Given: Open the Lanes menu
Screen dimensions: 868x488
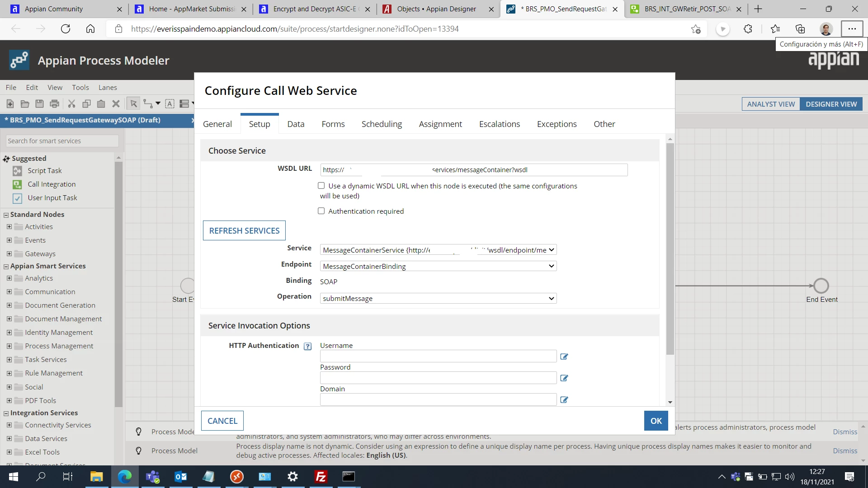Looking at the screenshot, I should click(108, 88).
